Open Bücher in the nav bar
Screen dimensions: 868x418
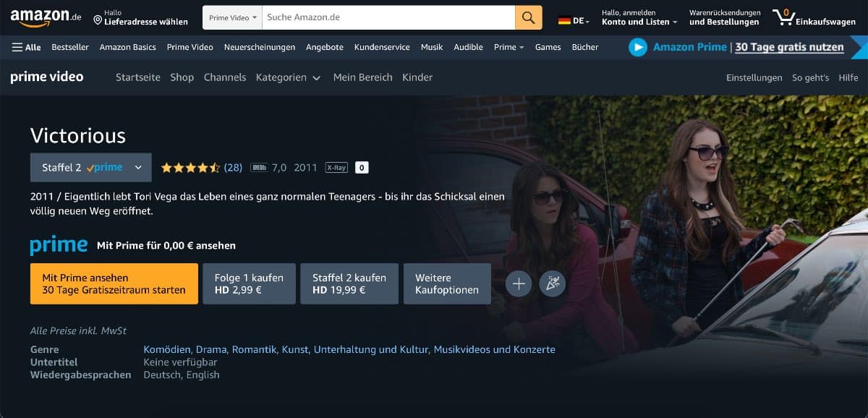click(x=585, y=47)
